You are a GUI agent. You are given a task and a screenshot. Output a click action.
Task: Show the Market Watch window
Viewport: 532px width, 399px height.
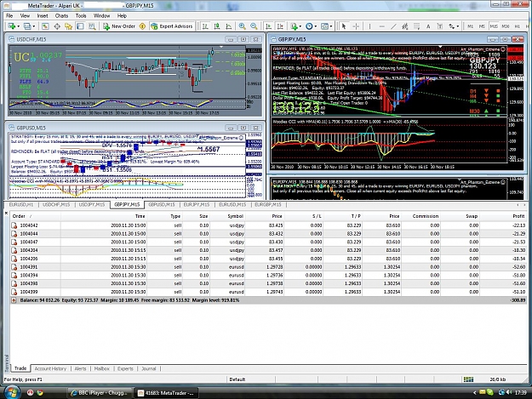[x=45, y=26]
